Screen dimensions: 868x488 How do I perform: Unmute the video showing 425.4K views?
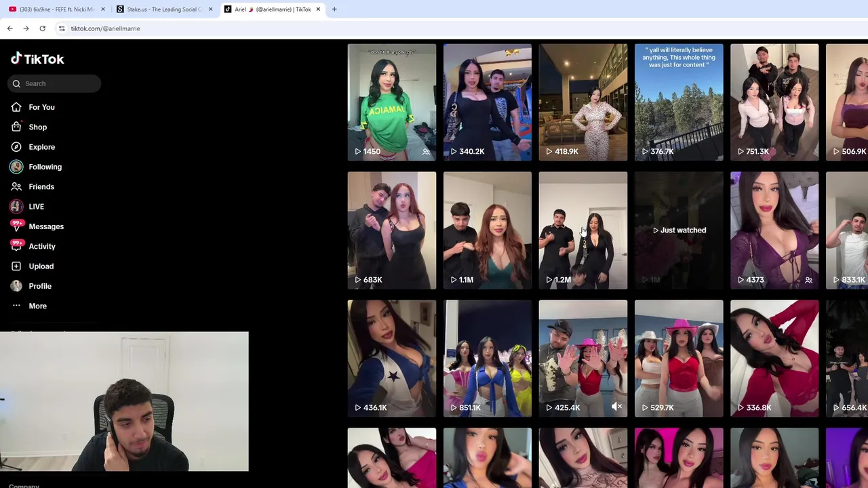[616, 407]
